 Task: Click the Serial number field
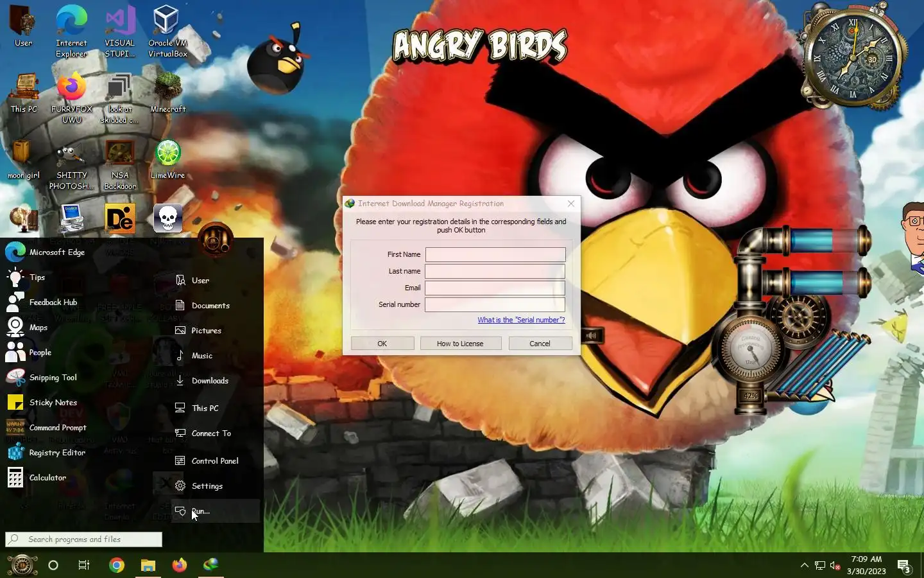pos(495,304)
